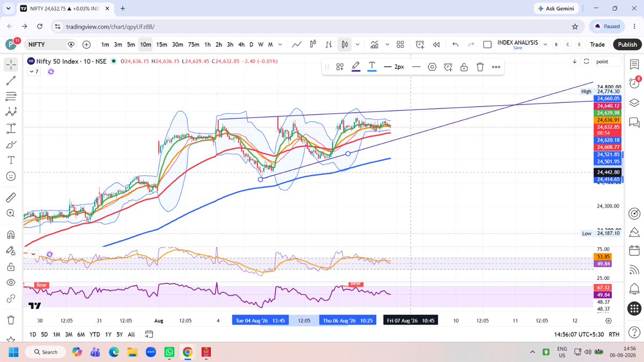Switch chart type to bars
The width and height of the screenshot is (644, 362).
point(328,45)
